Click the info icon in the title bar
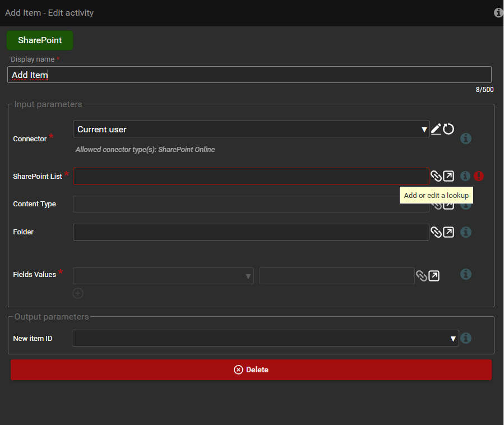Image resolution: width=504 pixels, height=425 pixels. [x=498, y=13]
